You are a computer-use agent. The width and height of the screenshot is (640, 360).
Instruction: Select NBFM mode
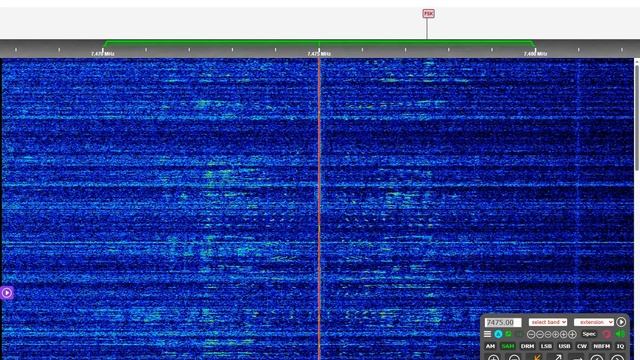point(602,346)
